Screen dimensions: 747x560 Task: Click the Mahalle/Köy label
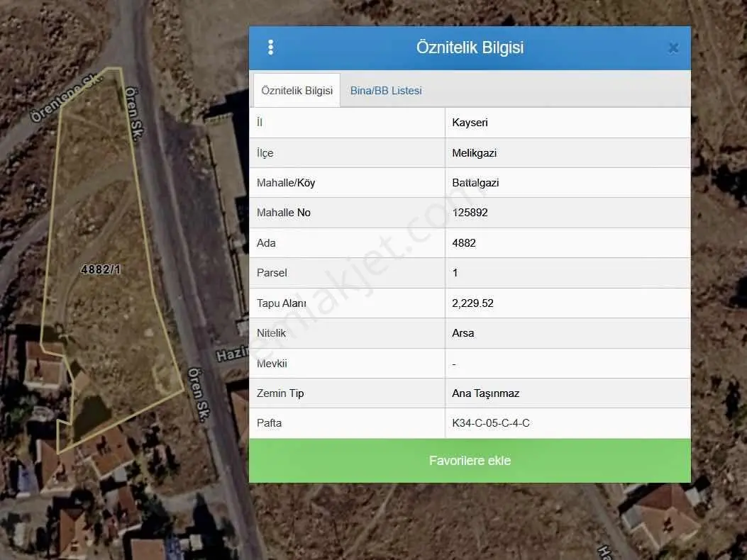click(286, 183)
